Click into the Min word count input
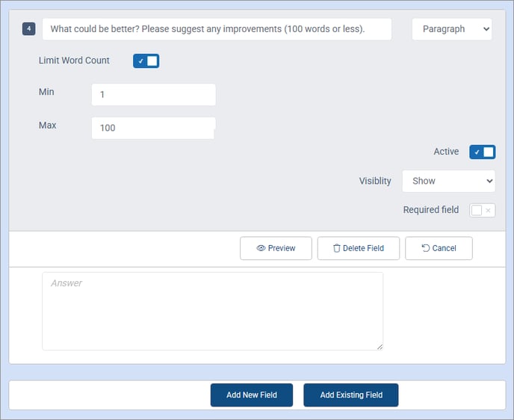The height and width of the screenshot is (420, 514). pyautogui.click(x=153, y=95)
